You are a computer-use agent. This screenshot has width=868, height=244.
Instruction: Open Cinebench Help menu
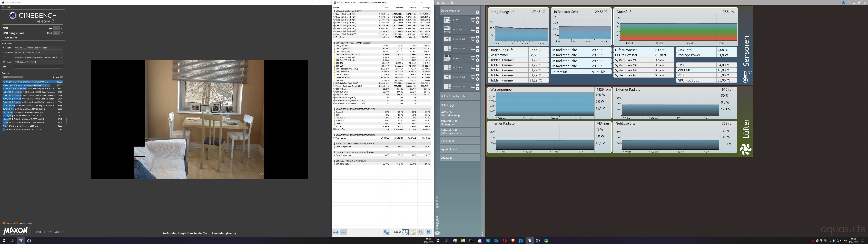tap(9, 7)
